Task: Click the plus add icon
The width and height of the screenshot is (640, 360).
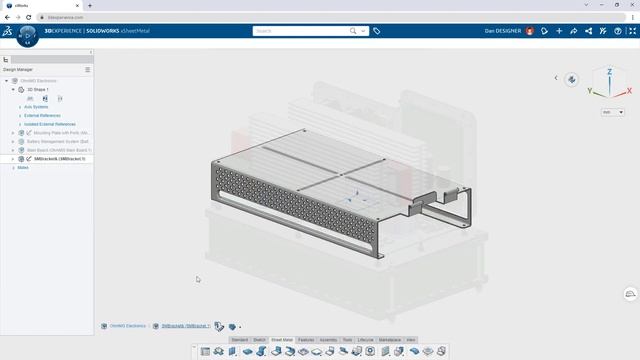Action: (559, 31)
